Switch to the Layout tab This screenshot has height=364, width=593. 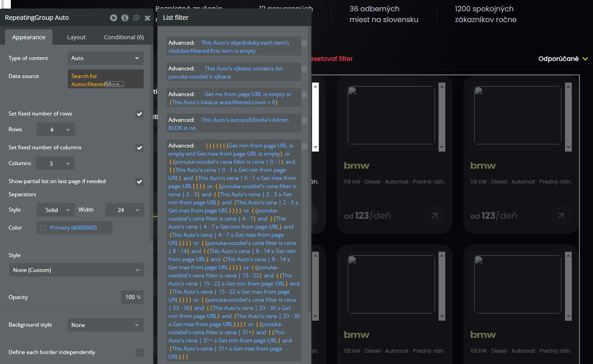click(76, 37)
